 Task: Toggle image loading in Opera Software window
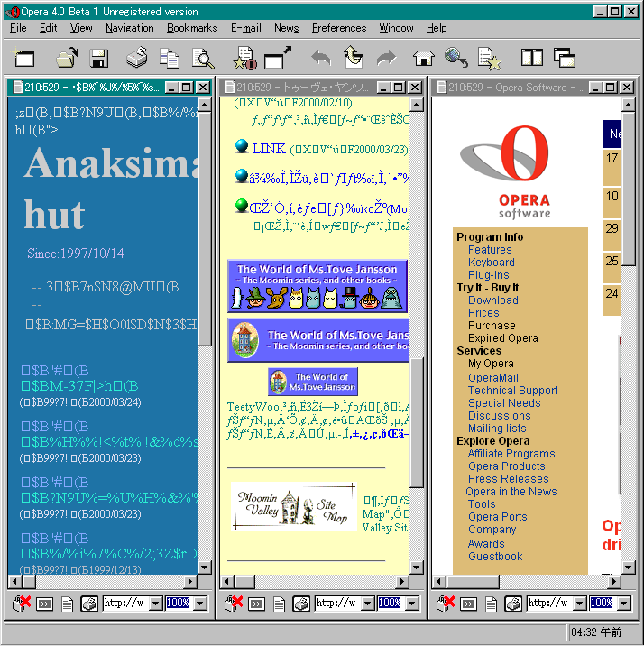click(x=446, y=604)
